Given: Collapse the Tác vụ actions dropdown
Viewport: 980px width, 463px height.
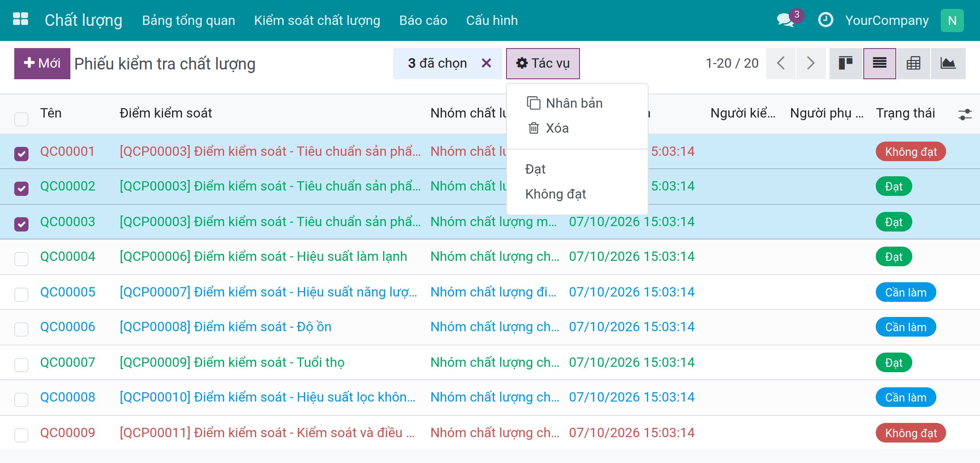Looking at the screenshot, I should coord(543,64).
